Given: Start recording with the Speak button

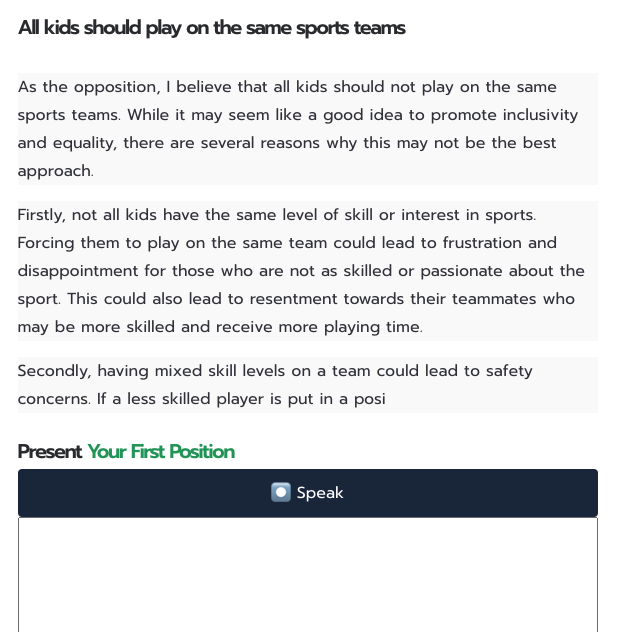Looking at the screenshot, I should tap(308, 493).
